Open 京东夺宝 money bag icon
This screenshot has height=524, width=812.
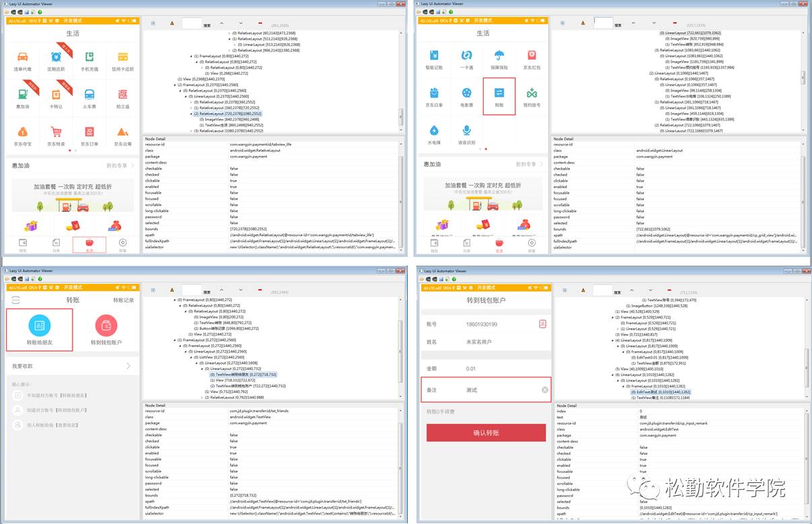[23, 132]
